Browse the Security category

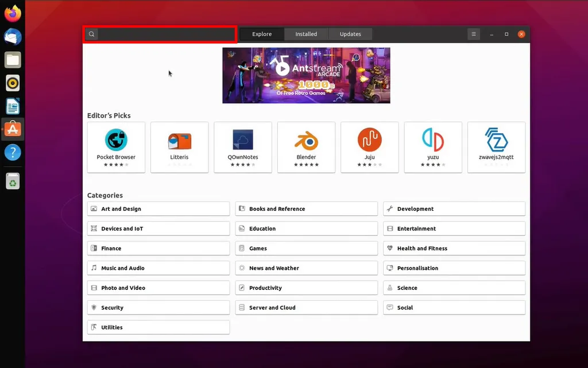[x=158, y=308]
